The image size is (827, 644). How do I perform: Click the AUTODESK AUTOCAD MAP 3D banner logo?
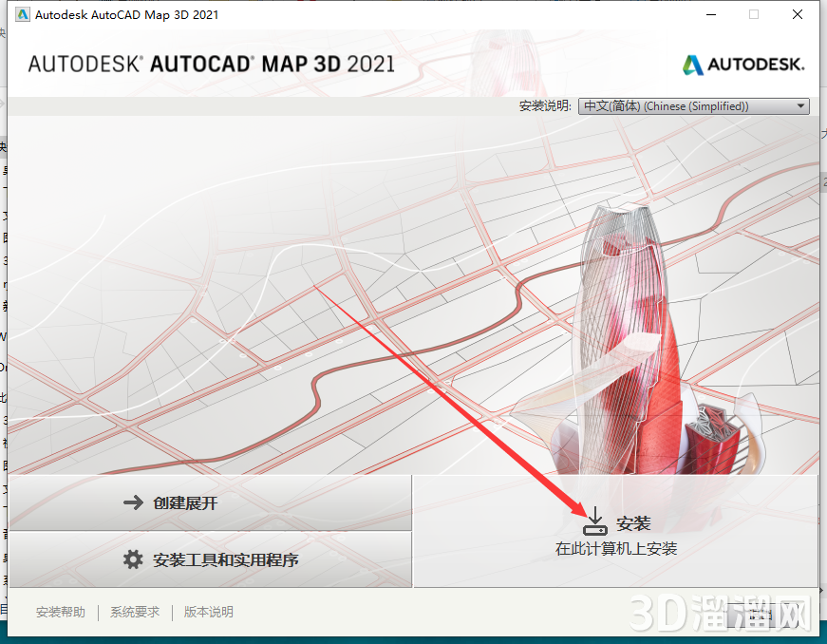pos(211,64)
